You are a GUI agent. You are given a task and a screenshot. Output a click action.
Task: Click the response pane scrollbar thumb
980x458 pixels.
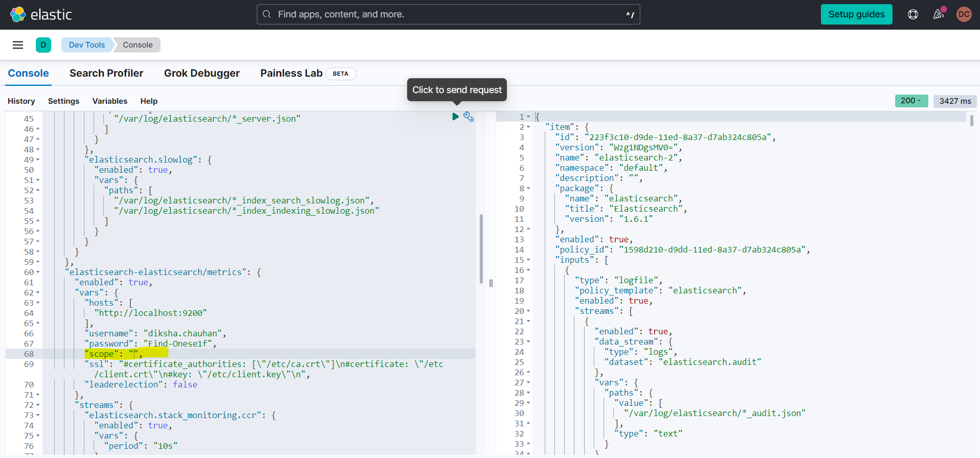tap(972, 121)
